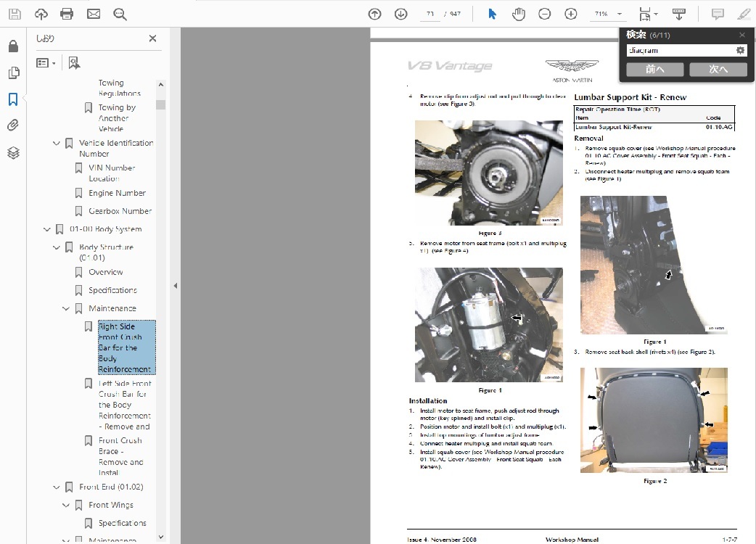Collapse 01-00 Body System bookmark
The height and width of the screenshot is (544, 756).
click(46, 229)
